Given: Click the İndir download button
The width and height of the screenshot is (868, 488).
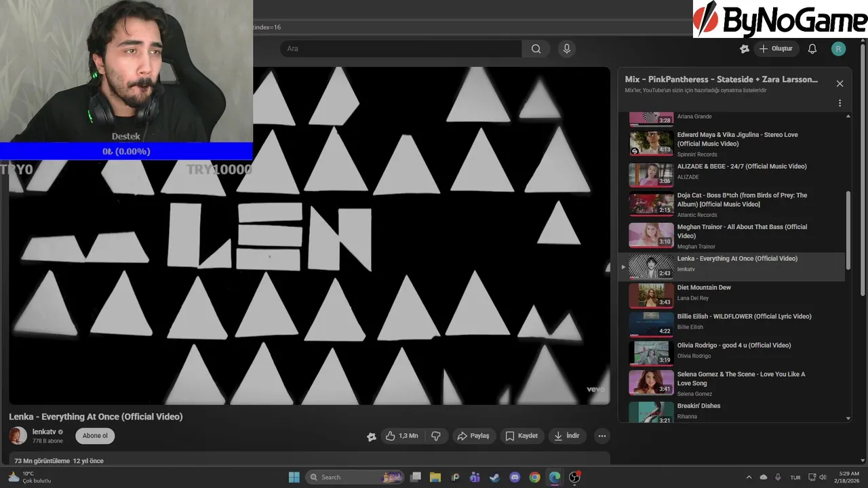Looking at the screenshot, I should 567,436.
